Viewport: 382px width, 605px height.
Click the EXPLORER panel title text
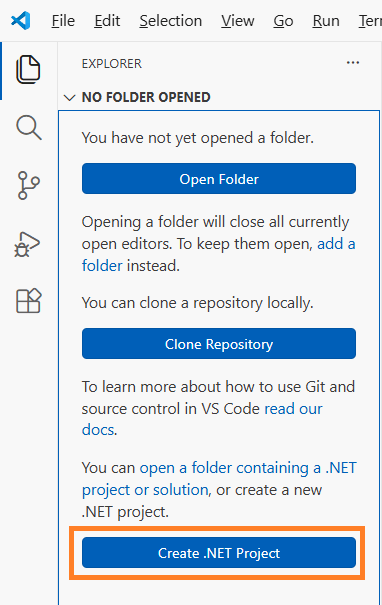click(112, 64)
